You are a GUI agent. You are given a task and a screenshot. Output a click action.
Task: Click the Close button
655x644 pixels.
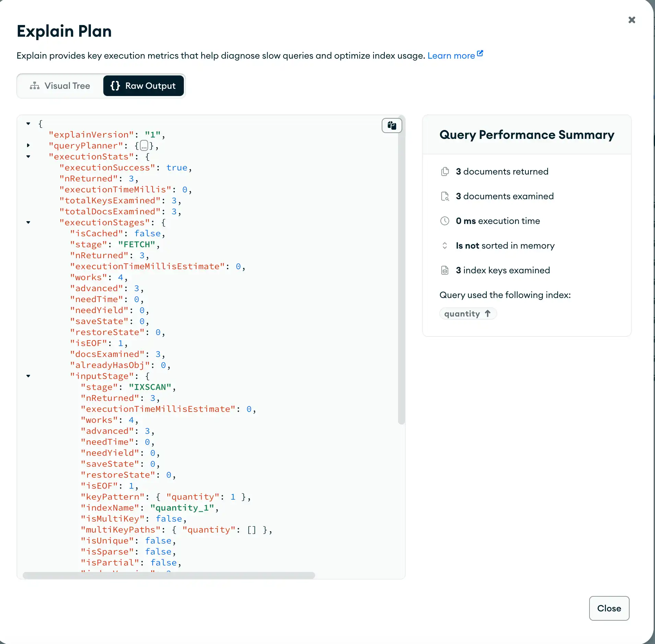(x=609, y=608)
